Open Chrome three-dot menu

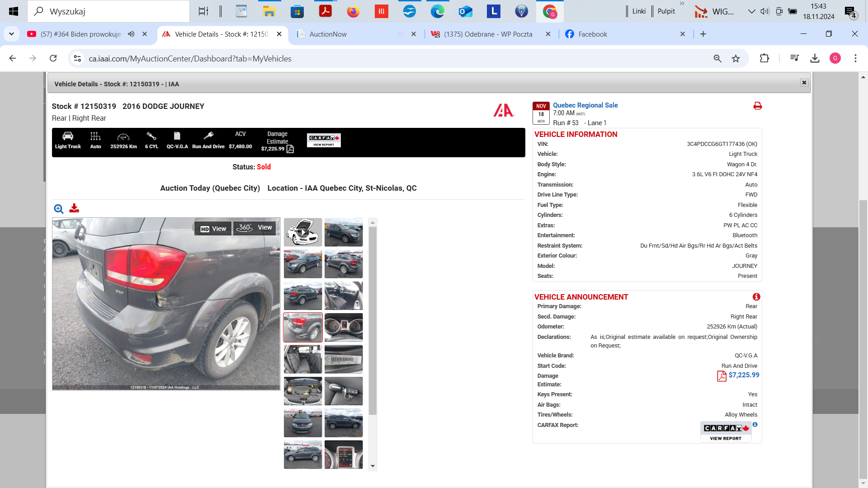tap(855, 58)
